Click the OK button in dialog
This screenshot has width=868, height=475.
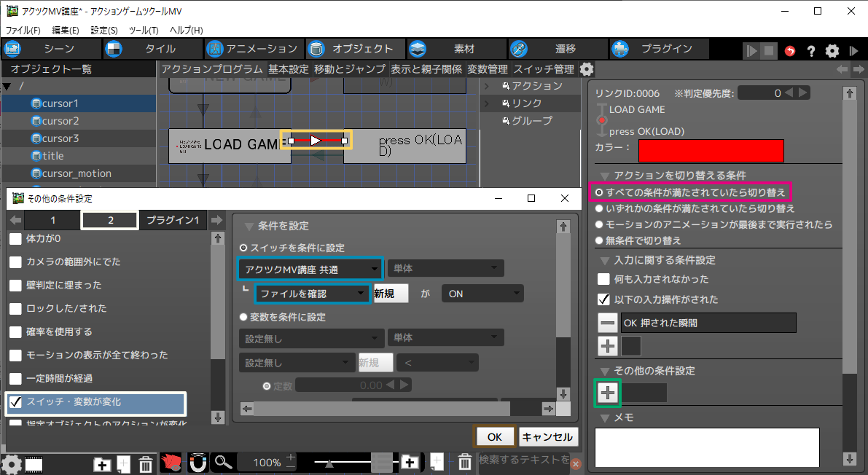coord(495,436)
